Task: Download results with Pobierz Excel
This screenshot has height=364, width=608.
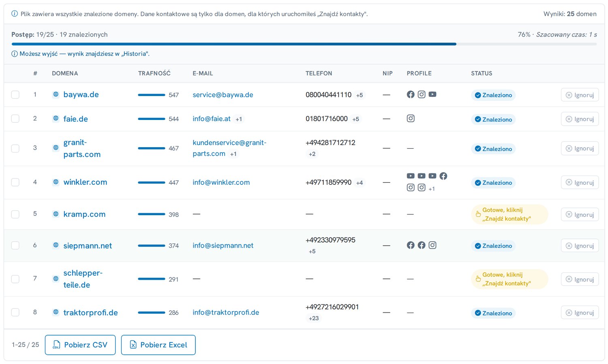Action: pyautogui.click(x=158, y=345)
